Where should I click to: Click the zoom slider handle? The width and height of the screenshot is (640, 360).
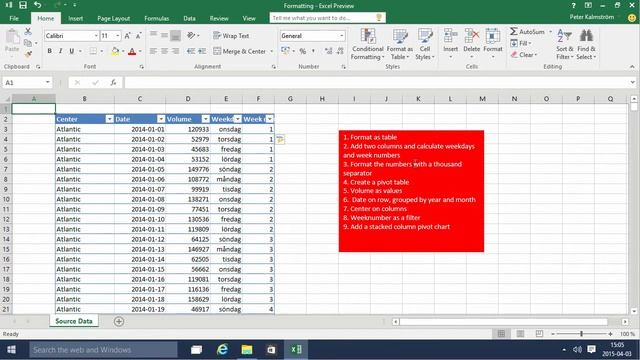(x=581, y=334)
